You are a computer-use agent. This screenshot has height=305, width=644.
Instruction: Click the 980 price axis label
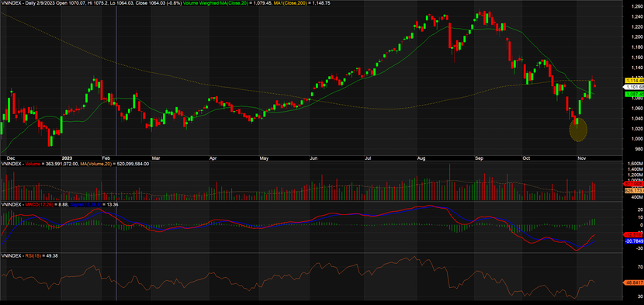pos(639,149)
